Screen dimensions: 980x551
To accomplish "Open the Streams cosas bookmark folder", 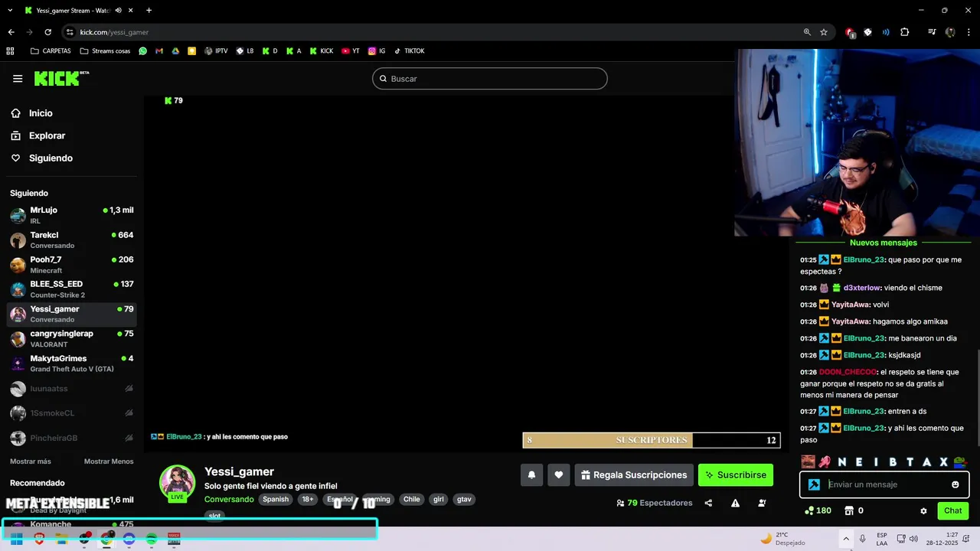I will pyautogui.click(x=106, y=51).
